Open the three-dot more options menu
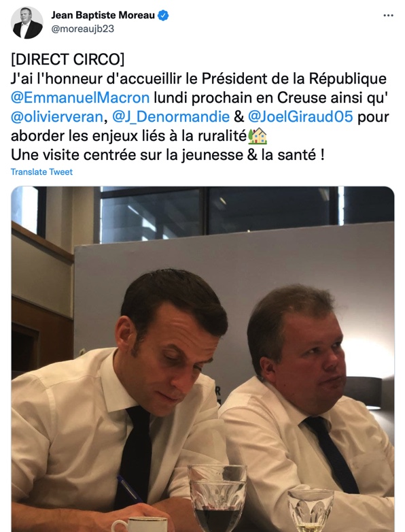 point(388,16)
